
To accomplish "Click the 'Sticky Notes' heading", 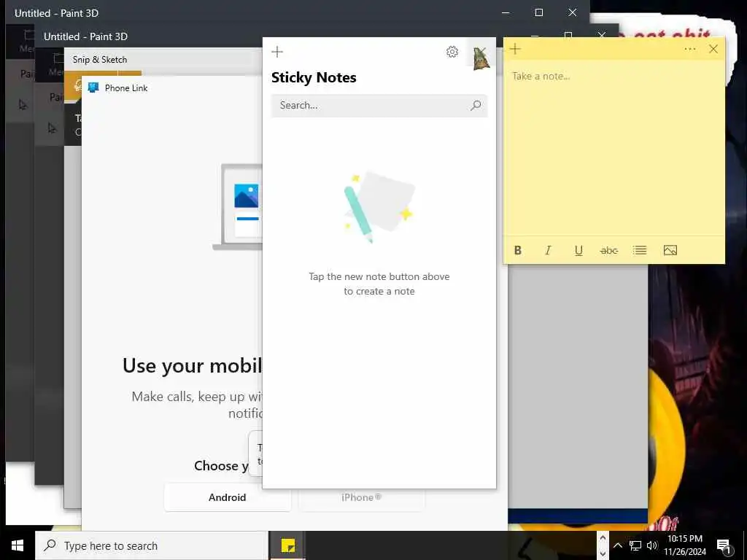I will (314, 77).
